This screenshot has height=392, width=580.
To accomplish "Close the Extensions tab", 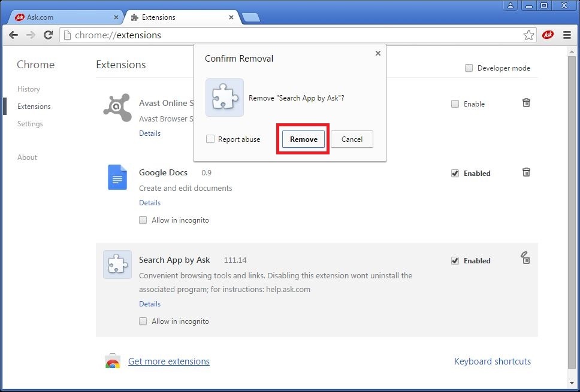I will tap(231, 17).
